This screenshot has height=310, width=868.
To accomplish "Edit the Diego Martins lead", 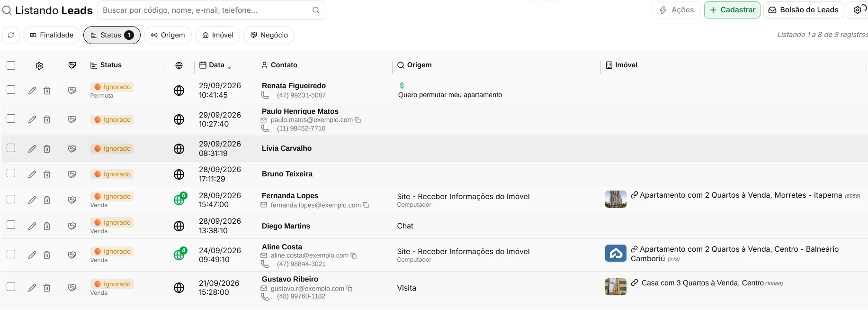I will tap(32, 226).
